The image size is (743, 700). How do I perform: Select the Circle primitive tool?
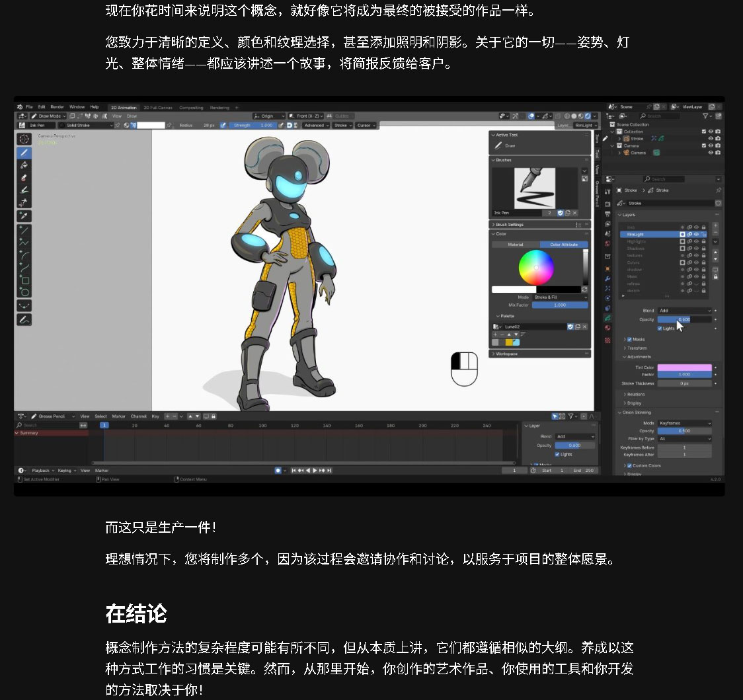coord(24,292)
